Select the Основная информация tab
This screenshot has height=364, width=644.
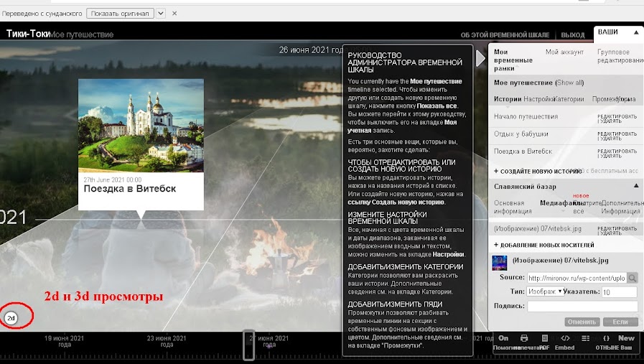click(513, 207)
